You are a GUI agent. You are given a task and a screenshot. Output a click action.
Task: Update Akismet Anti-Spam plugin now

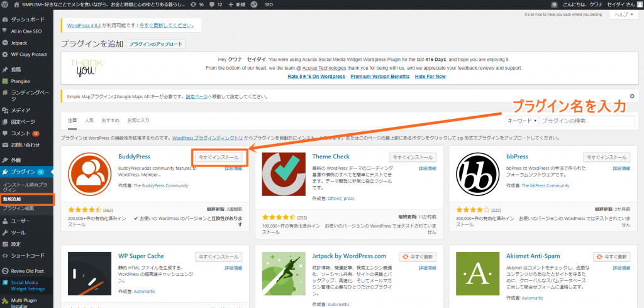click(611, 256)
